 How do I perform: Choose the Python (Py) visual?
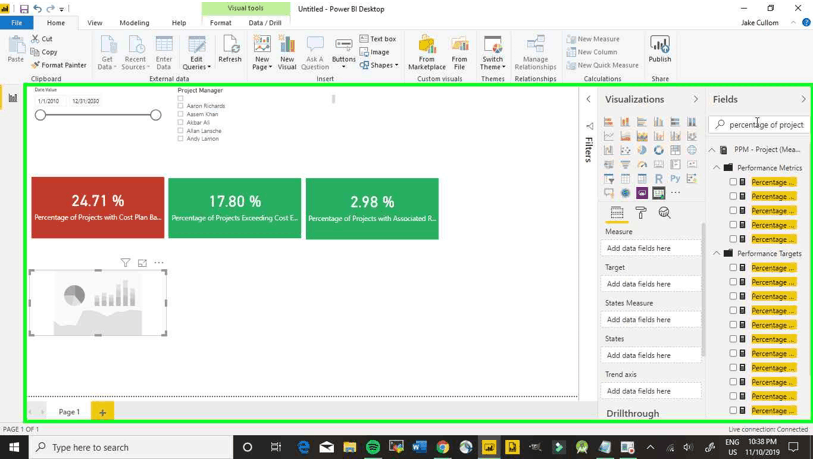click(x=675, y=179)
